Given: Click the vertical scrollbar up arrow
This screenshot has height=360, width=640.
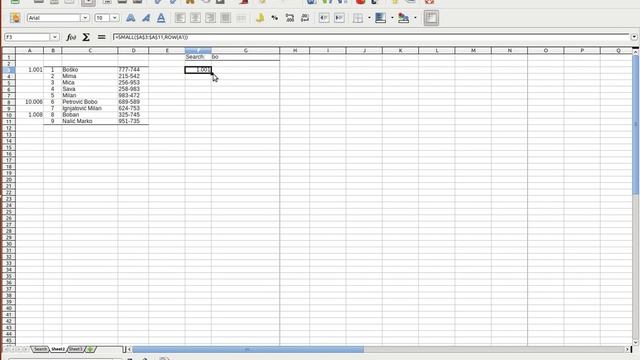Looking at the screenshot, I should point(636,51).
